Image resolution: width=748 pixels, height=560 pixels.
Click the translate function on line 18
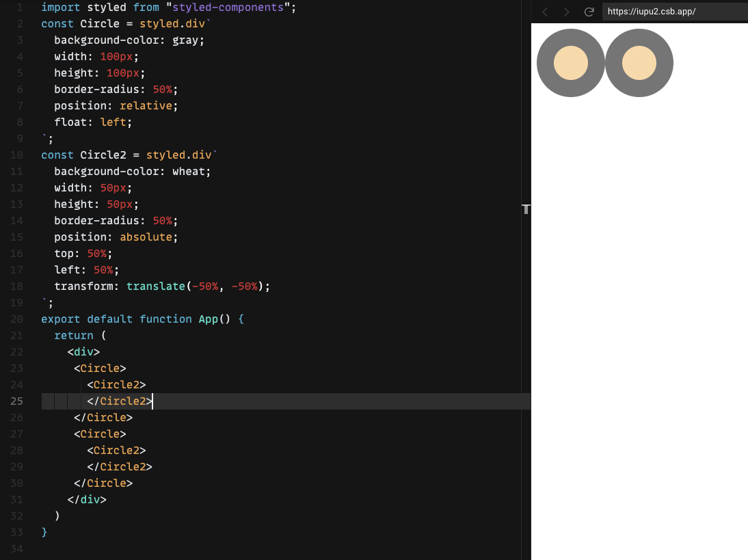(156, 286)
